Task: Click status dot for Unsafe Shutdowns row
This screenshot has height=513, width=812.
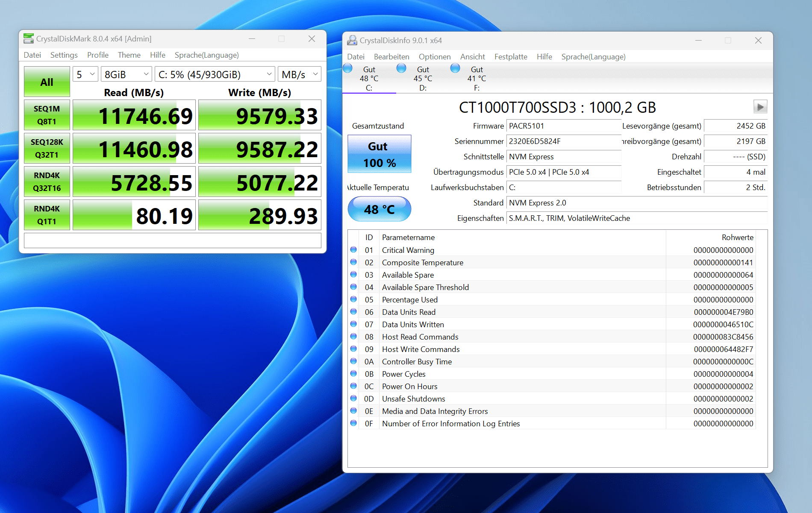Action: click(x=353, y=398)
